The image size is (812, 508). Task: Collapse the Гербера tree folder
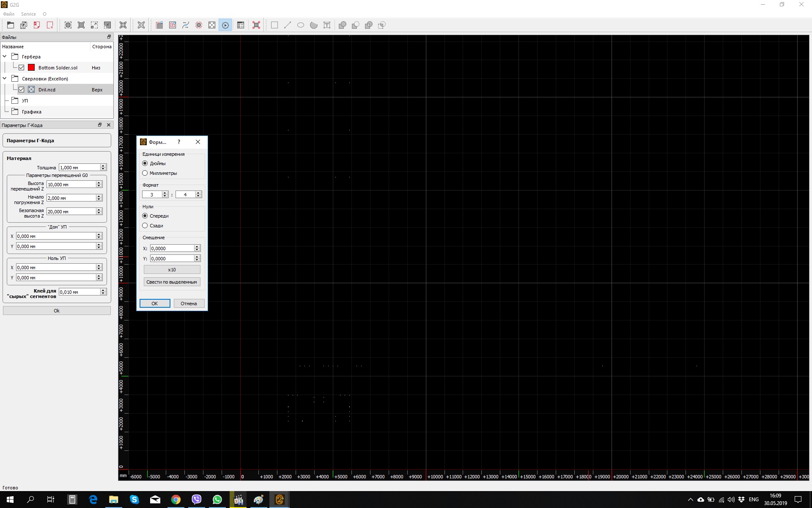click(5, 56)
